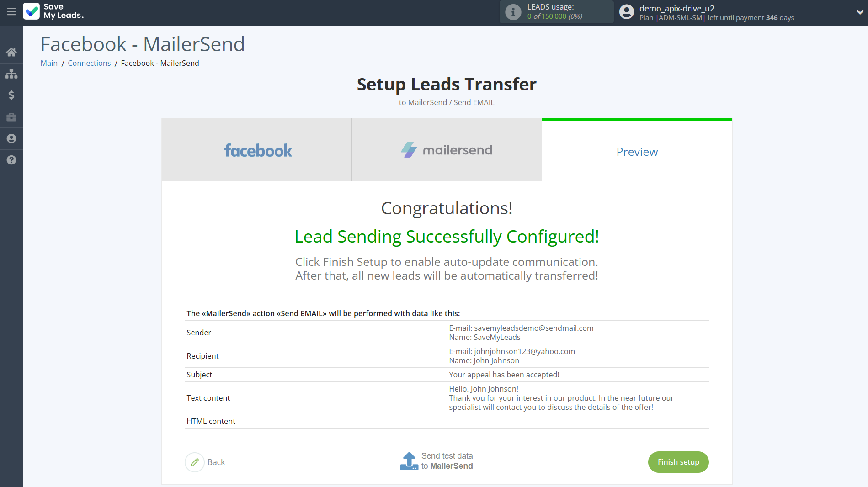Image resolution: width=868 pixels, height=487 pixels.
Task: Send test data to MailerSend
Action: 437,461
